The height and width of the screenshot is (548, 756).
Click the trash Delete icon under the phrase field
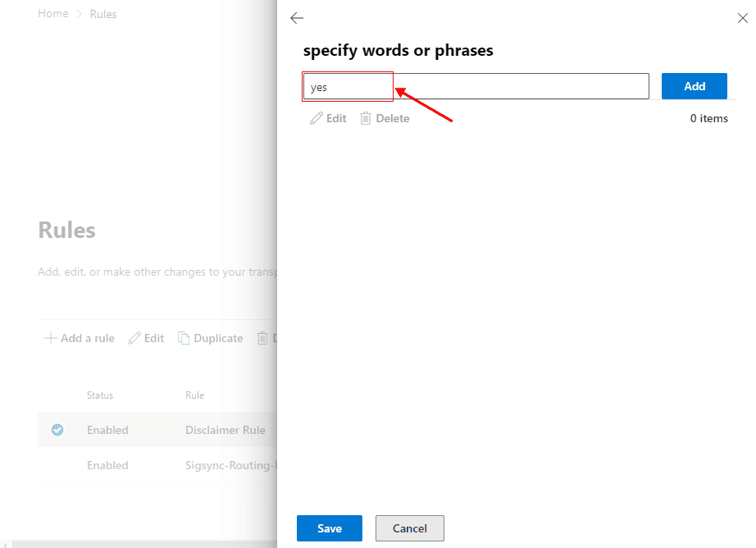click(x=366, y=119)
